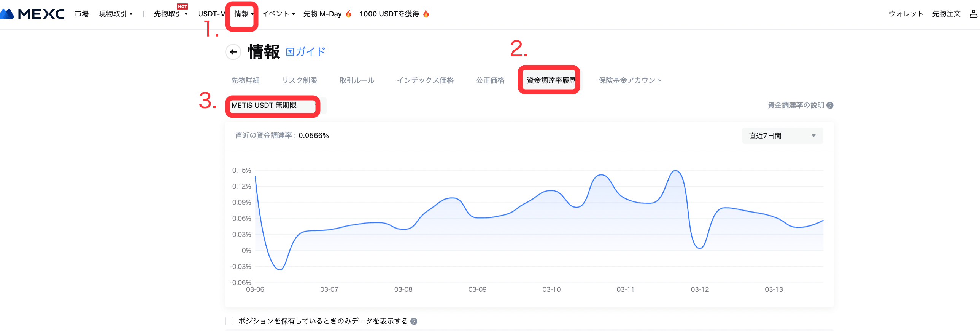Click the back arrow button
This screenshot has width=980, height=331.
[x=233, y=52]
